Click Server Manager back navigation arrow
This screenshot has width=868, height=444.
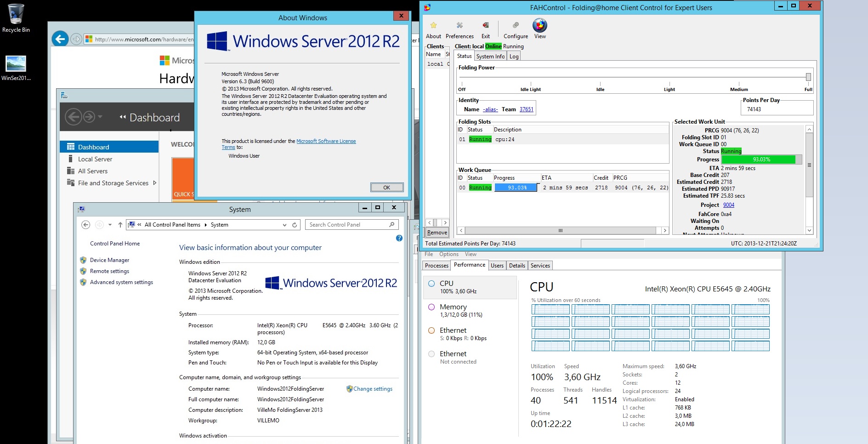coord(74,117)
